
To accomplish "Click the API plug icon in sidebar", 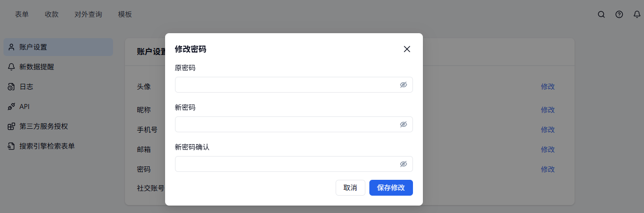I will point(11,106).
